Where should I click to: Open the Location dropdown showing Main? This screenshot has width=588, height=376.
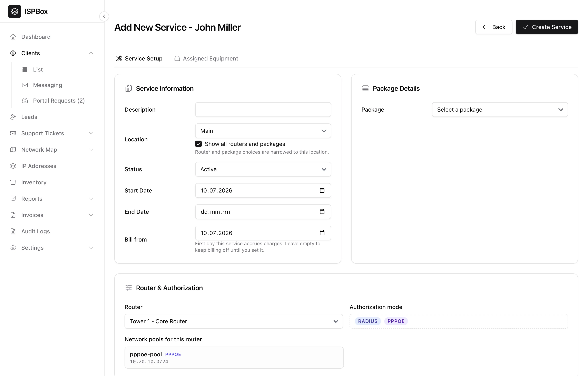pos(263,131)
